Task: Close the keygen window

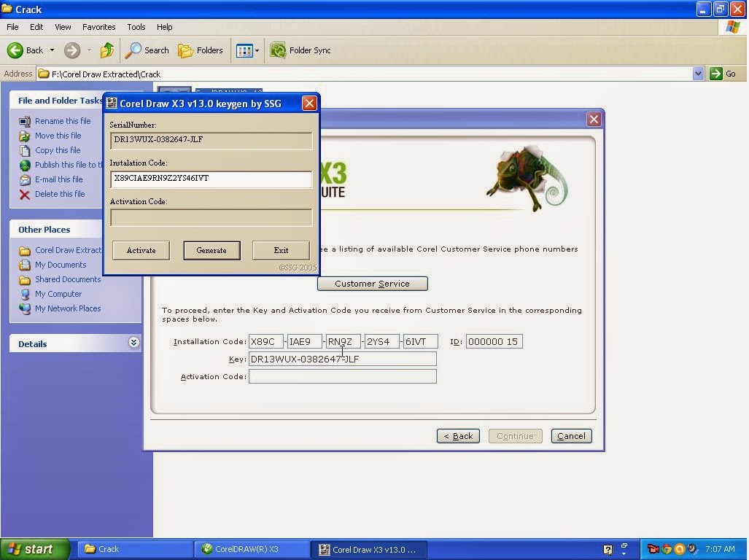Action: (x=309, y=103)
